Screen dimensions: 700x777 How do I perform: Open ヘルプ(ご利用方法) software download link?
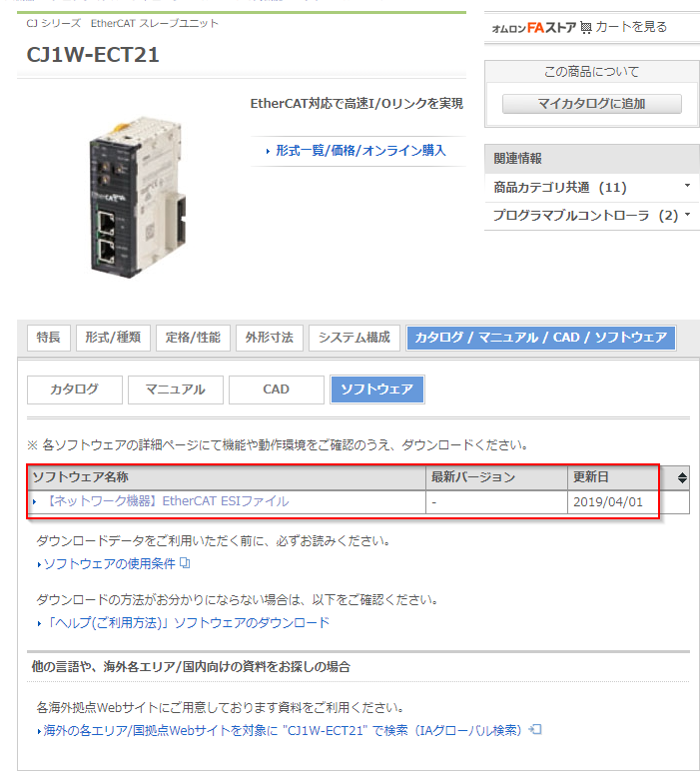click(188, 623)
